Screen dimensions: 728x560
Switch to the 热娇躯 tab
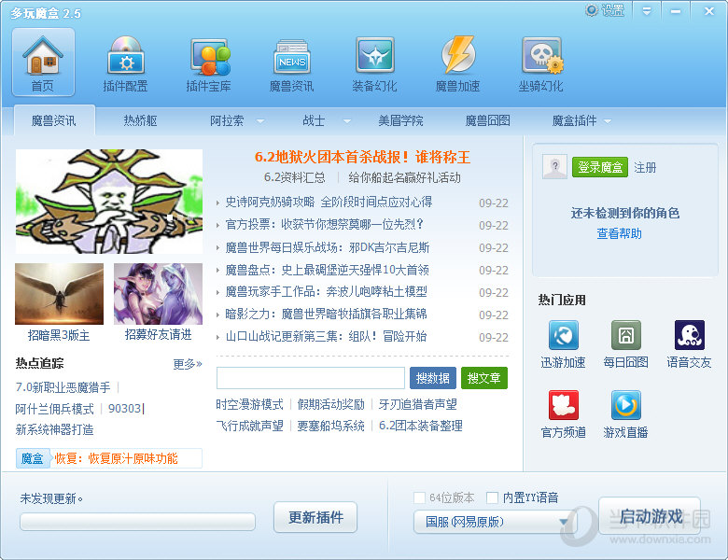[x=140, y=120]
